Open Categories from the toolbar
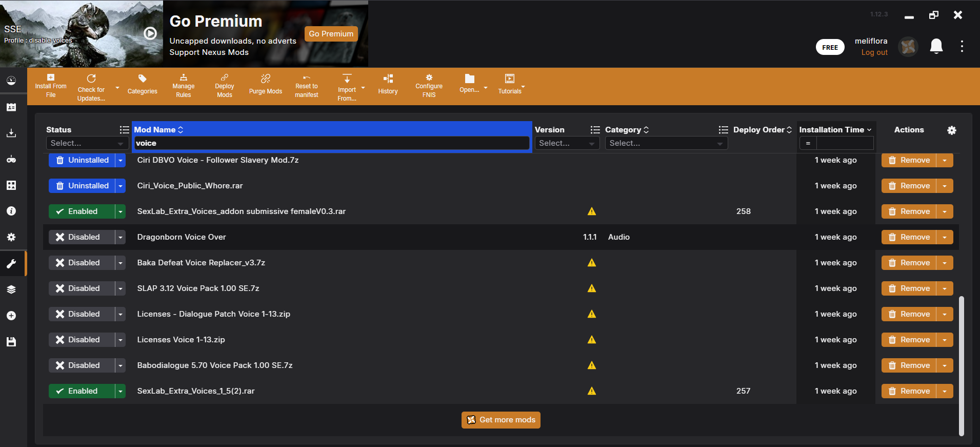Screen dimensions: 980x447 [143, 85]
